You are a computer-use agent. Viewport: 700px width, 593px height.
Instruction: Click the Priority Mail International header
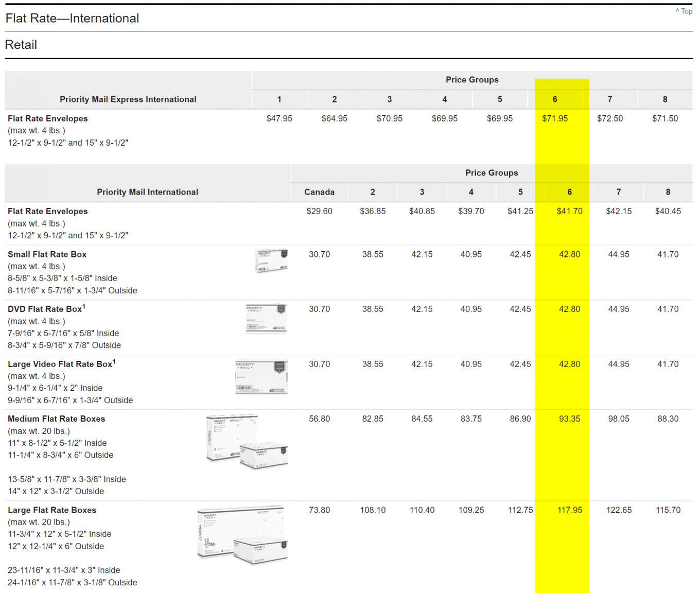(148, 192)
